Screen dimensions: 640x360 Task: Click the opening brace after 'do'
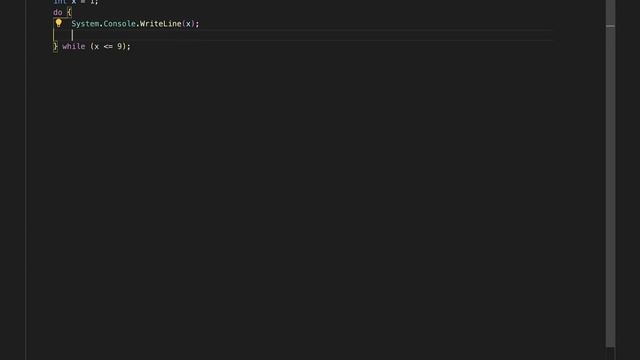tap(69, 12)
